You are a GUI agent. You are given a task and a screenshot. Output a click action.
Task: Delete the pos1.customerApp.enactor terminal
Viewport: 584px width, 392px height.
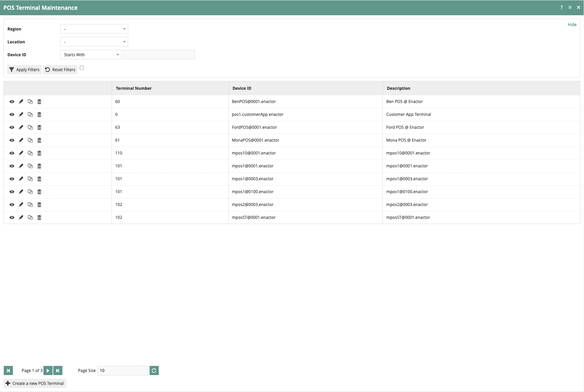pyautogui.click(x=39, y=115)
